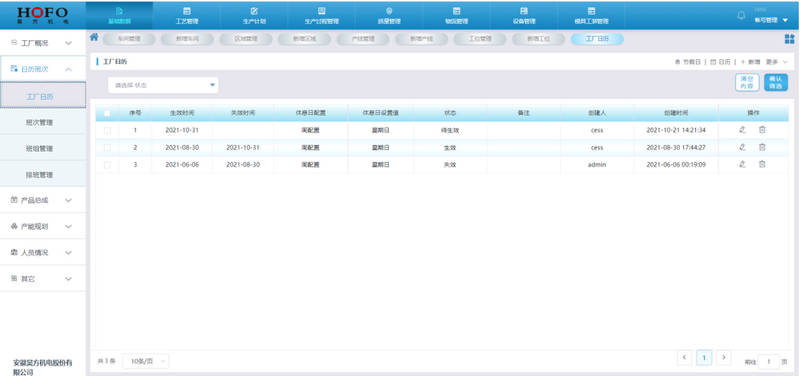The image size is (800, 376).
Task: Open the 10条/页 page size dropdown
Action: 145,361
